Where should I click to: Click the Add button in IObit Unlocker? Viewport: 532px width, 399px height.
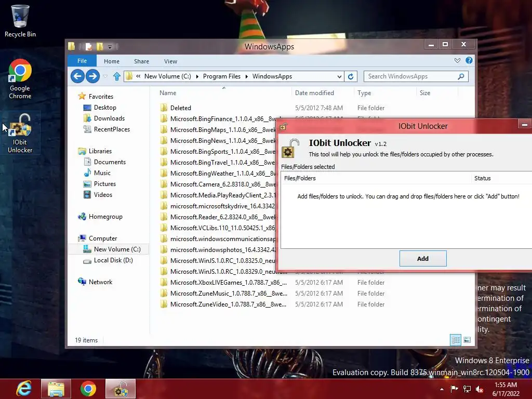point(423,259)
